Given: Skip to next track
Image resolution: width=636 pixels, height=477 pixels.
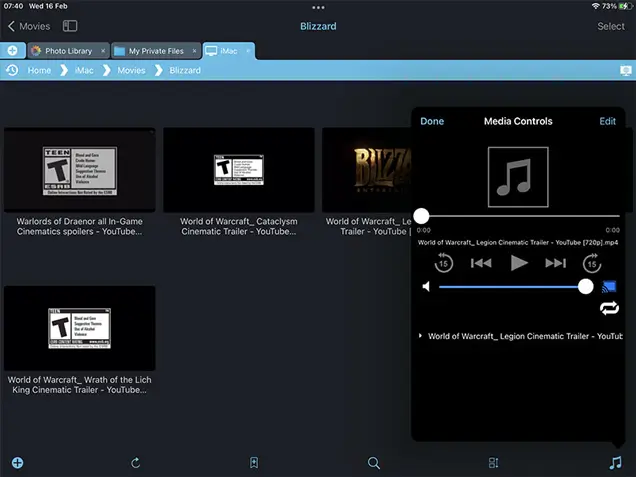Looking at the screenshot, I should point(555,263).
